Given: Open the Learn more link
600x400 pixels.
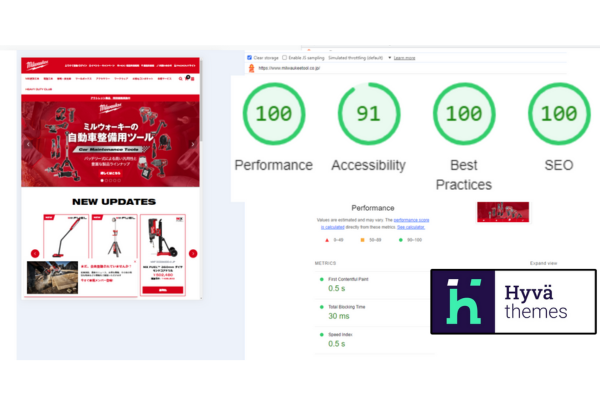Looking at the screenshot, I should pos(404,58).
